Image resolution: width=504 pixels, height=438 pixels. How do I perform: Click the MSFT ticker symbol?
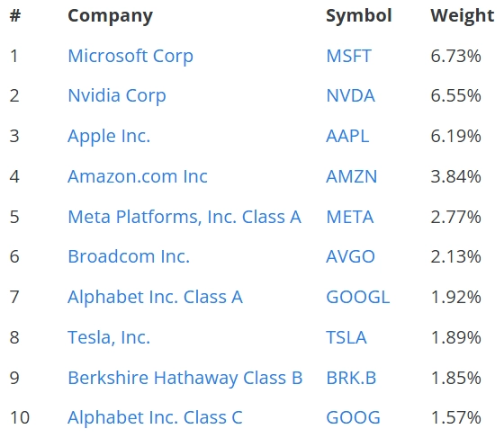click(x=349, y=56)
